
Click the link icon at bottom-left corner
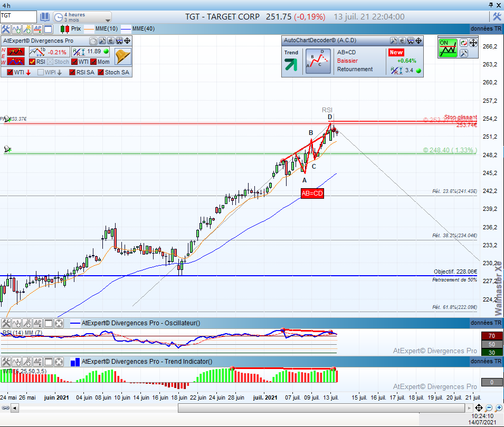[5, 408]
